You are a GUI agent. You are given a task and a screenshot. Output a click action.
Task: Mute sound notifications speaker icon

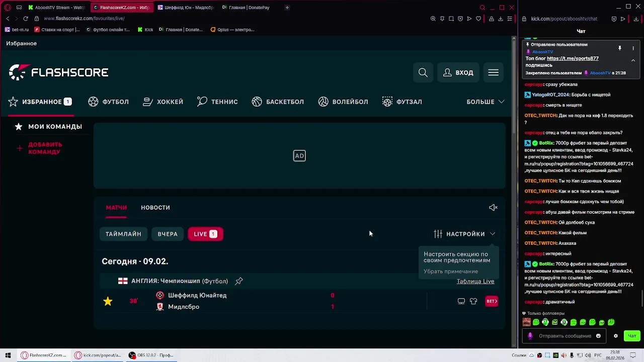click(493, 208)
